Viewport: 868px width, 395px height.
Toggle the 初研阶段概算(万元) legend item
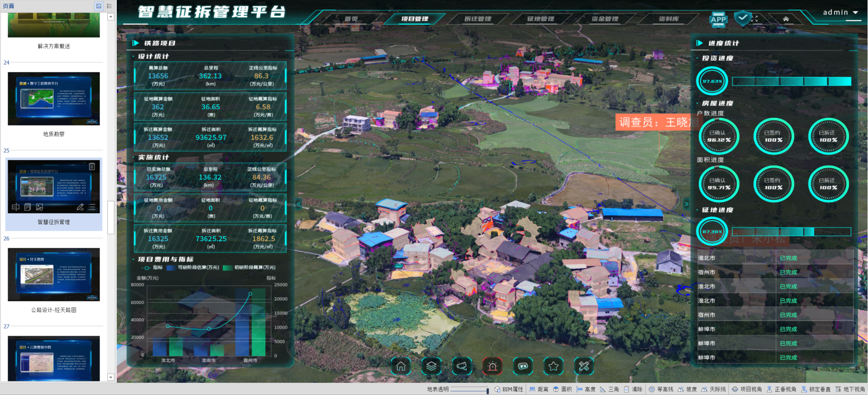pos(249,267)
